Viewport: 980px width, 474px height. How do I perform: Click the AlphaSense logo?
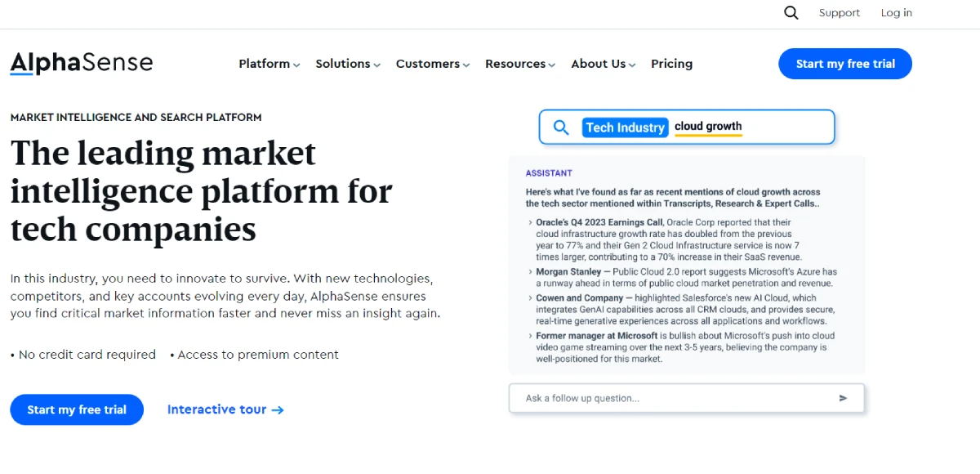click(82, 63)
